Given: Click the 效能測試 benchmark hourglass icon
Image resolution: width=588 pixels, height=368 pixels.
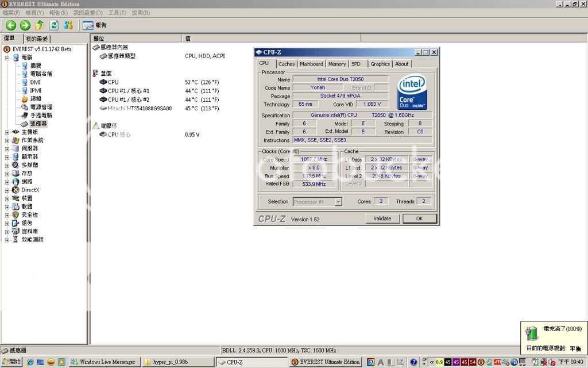Looking at the screenshot, I should pyautogui.click(x=16, y=240).
